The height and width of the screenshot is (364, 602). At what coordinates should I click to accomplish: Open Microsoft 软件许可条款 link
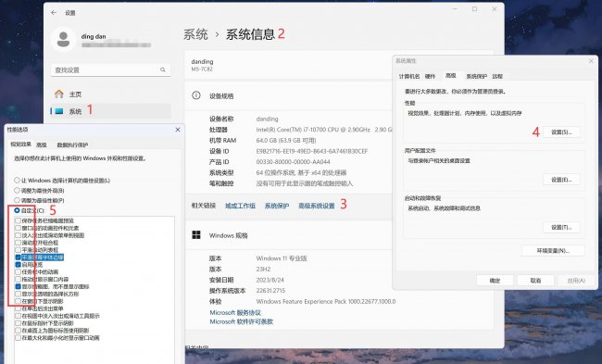[x=241, y=321]
